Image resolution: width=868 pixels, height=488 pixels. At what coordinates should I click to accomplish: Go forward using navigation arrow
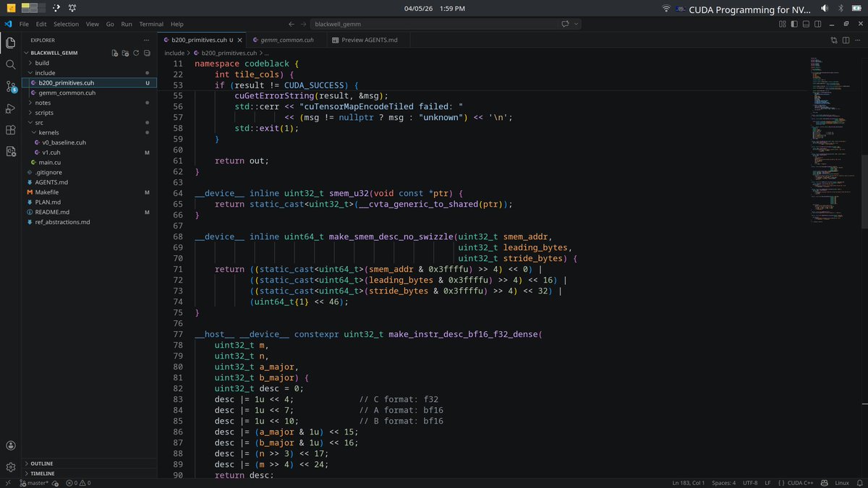coord(305,24)
